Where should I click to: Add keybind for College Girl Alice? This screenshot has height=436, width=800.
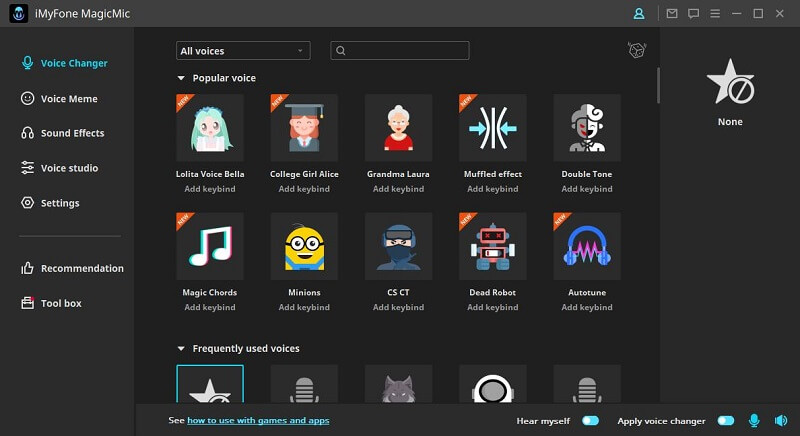point(304,189)
